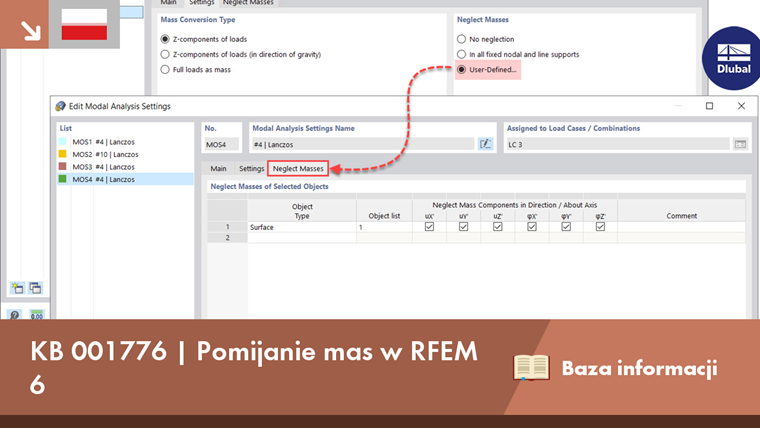Click the duplicate item icon in the lower-left toolbar

pyautogui.click(x=36, y=288)
